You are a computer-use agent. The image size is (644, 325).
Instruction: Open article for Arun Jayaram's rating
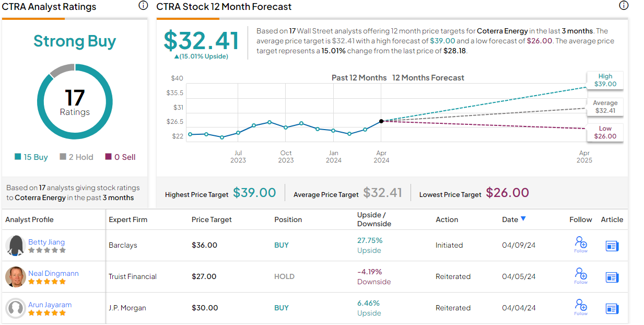(x=612, y=308)
